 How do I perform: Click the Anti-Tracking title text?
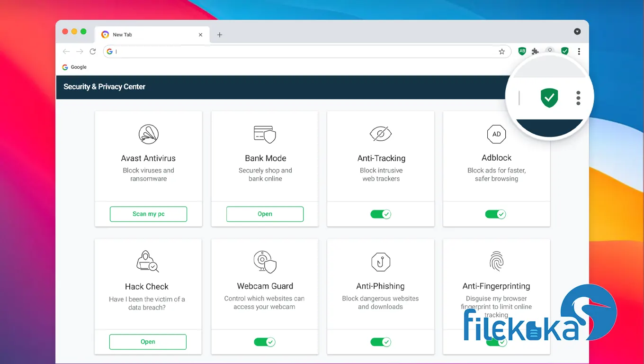click(381, 158)
